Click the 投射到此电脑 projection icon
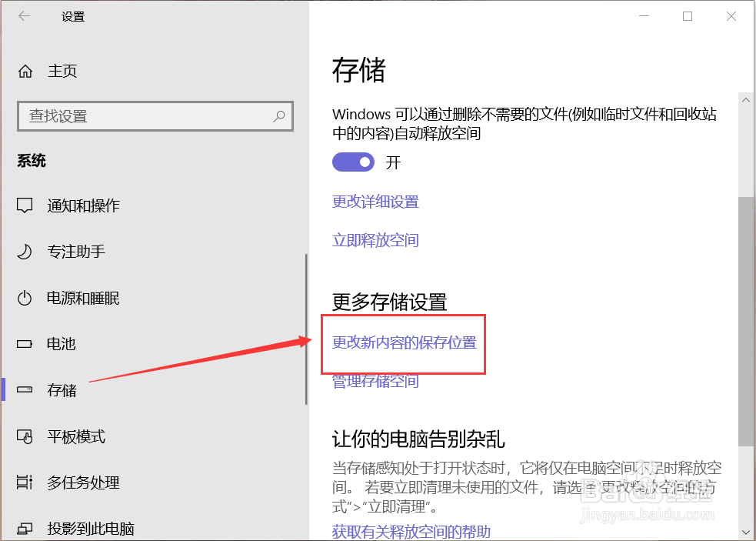Screen dimensions: 756x541 coord(25,529)
